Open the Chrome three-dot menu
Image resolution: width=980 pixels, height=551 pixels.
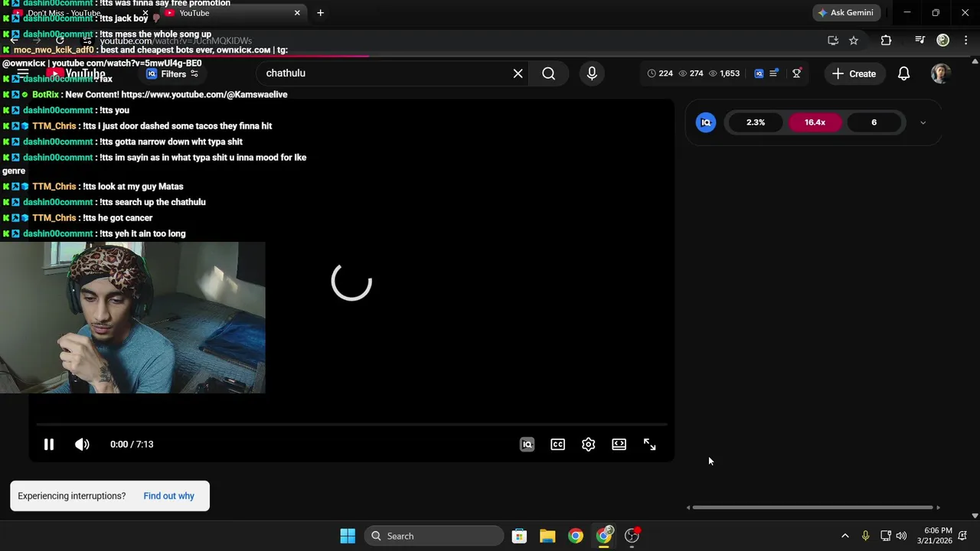965,41
